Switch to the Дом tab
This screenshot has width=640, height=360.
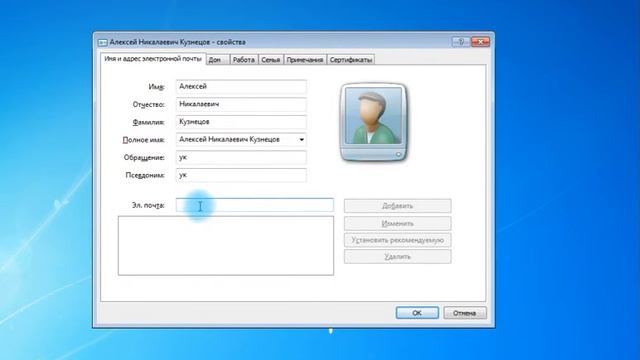(x=218, y=60)
